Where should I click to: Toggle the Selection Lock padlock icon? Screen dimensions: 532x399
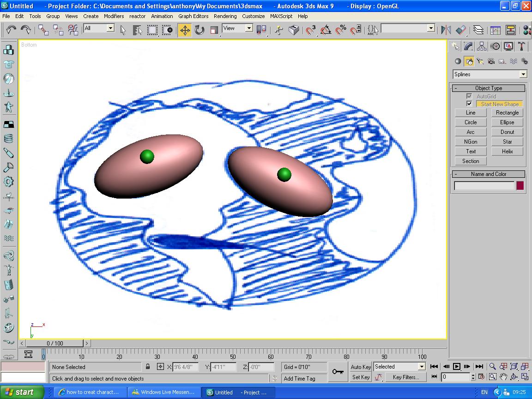148,366
